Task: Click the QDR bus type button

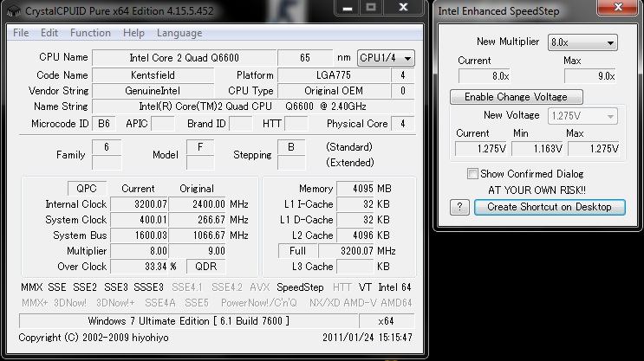Action: coord(205,267)
